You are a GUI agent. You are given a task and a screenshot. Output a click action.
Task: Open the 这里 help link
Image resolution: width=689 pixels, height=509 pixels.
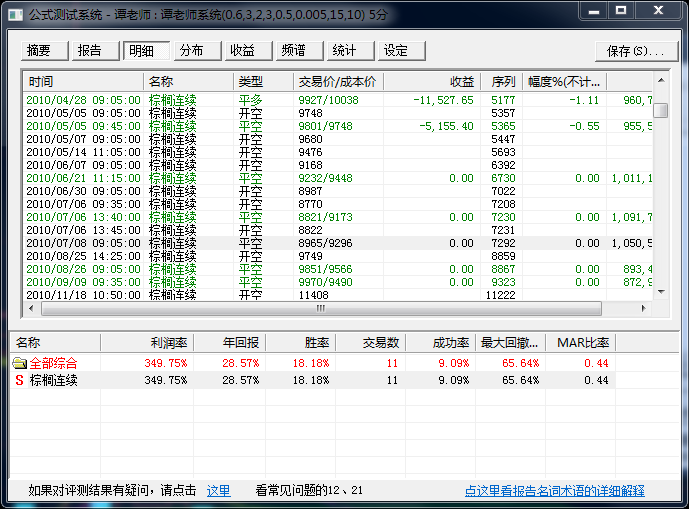[218, 491]
